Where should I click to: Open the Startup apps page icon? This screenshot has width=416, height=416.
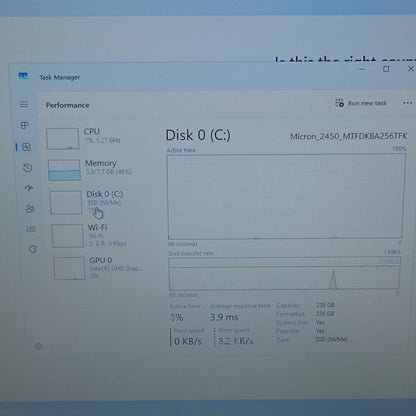click(x=29, y=188)
